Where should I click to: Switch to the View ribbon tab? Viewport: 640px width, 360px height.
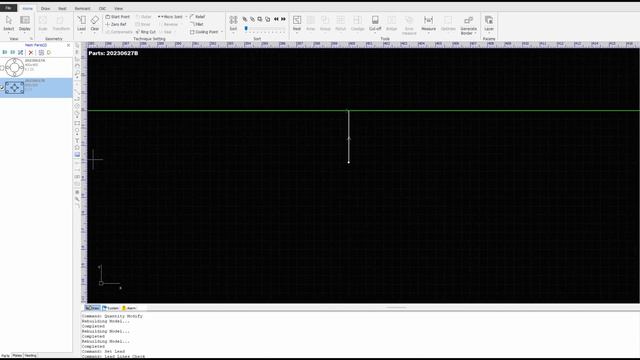118,9
